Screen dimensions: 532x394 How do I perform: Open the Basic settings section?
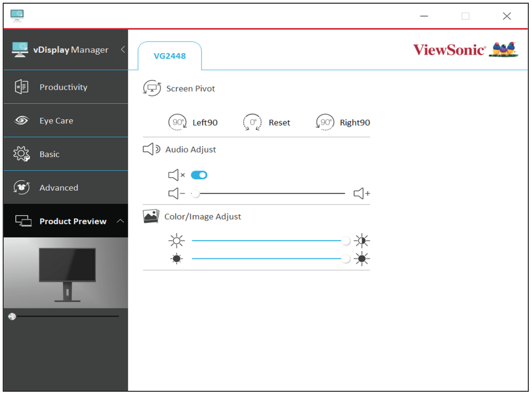coord(66,154)
